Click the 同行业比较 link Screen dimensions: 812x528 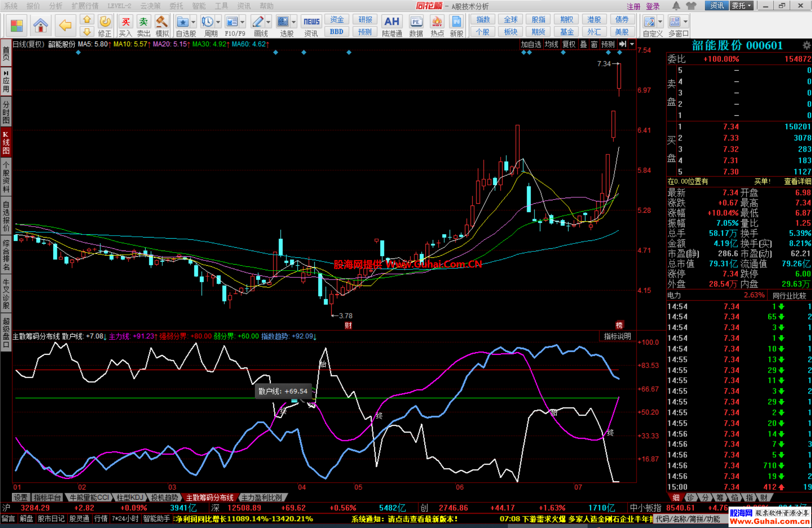(789, 296)
